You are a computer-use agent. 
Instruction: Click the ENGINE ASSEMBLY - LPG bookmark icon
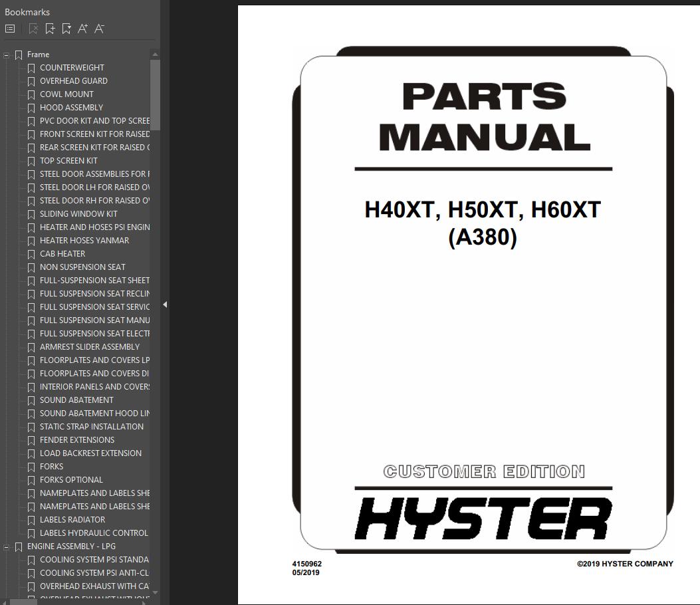click(x=19, y=547)
